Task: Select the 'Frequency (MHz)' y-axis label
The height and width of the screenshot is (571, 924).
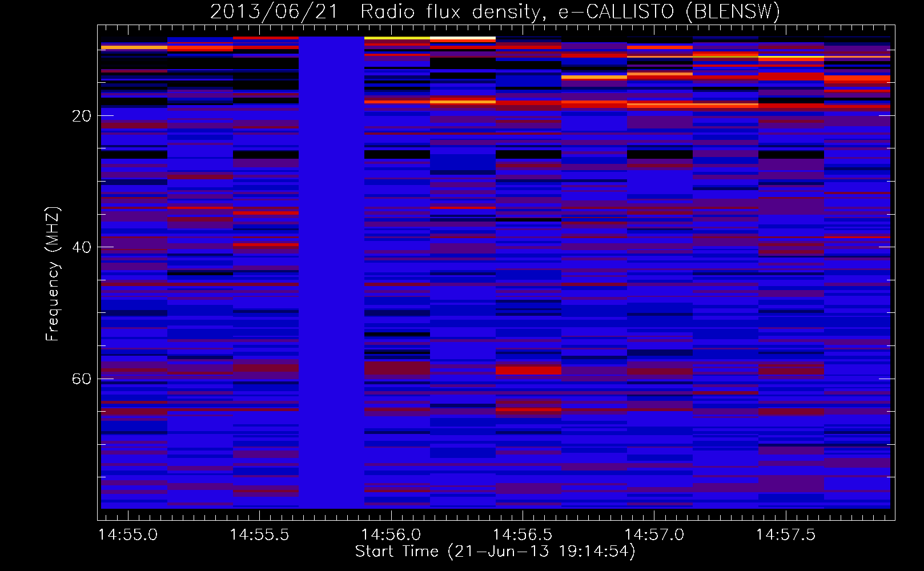Action: tap(53, 274)
